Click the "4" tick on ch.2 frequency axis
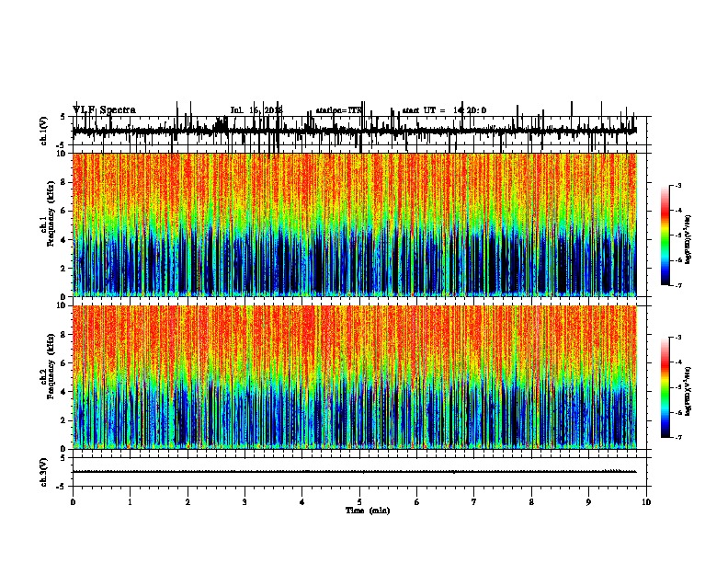This screenshot has width=728, height=563. tap(64, 392)
